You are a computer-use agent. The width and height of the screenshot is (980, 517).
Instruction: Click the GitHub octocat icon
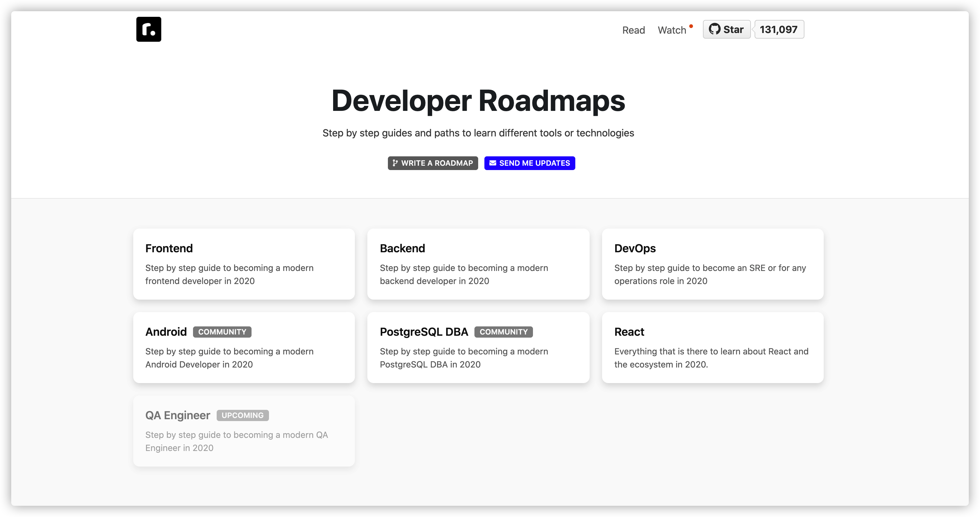pos(714,29)
